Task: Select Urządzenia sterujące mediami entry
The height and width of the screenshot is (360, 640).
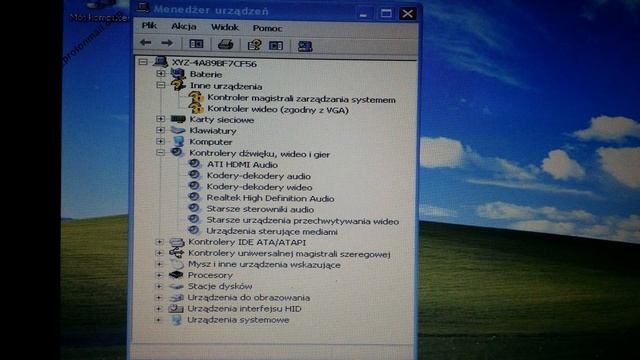Action: pyautogui.click(x=272, y=231)
